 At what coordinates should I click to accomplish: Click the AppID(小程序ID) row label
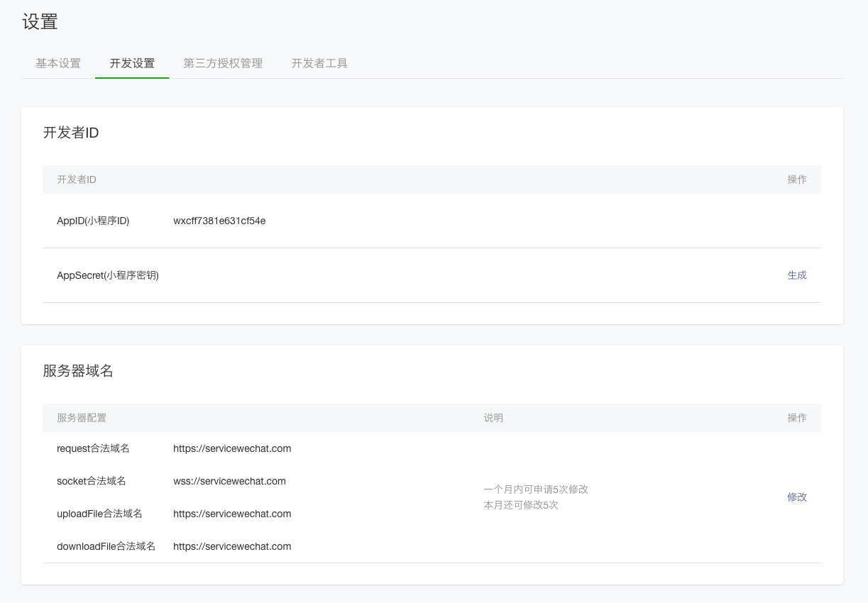coord(94,221)
